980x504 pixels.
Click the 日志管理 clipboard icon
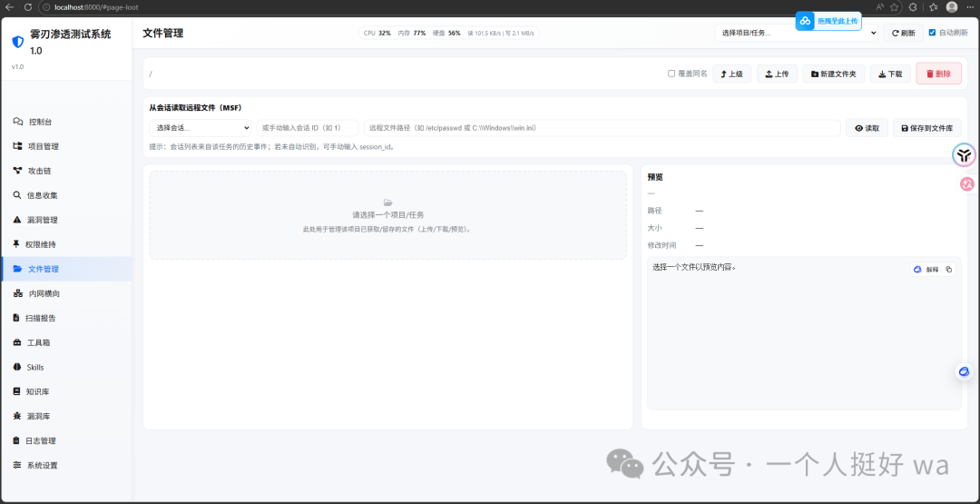tap(16, 440)
